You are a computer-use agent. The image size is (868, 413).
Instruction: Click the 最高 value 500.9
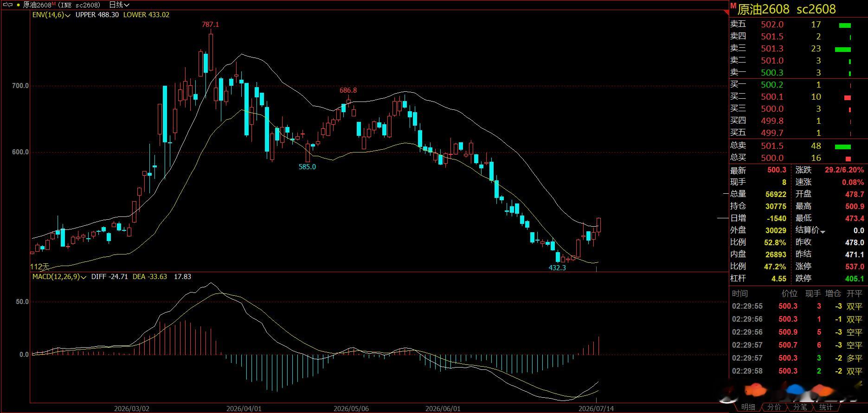pos(855,206)
